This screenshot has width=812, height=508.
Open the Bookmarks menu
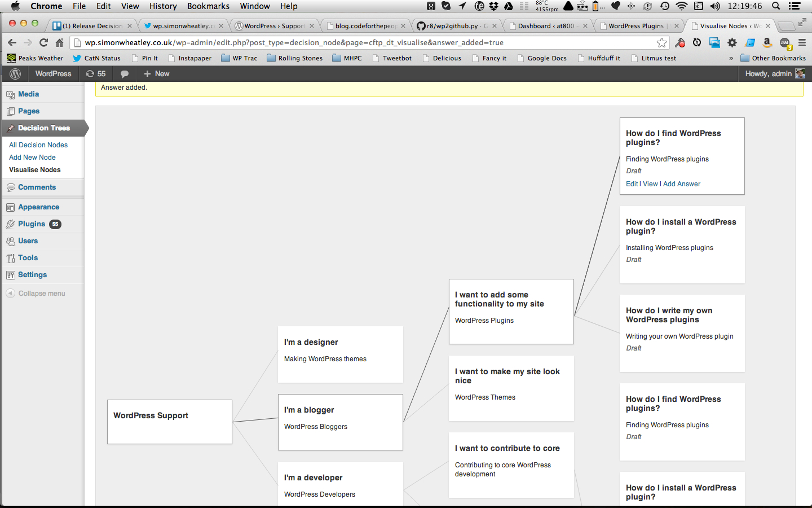208,6
